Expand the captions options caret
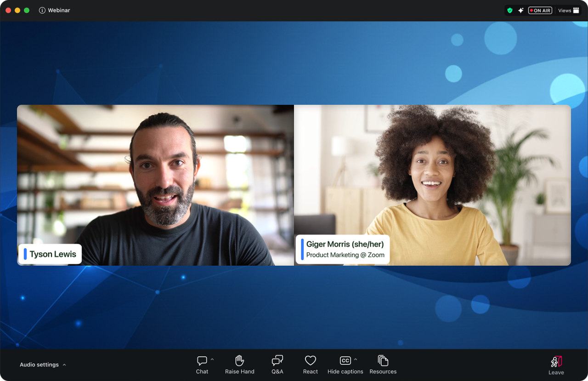588x381 pixels. pos(356,359)
